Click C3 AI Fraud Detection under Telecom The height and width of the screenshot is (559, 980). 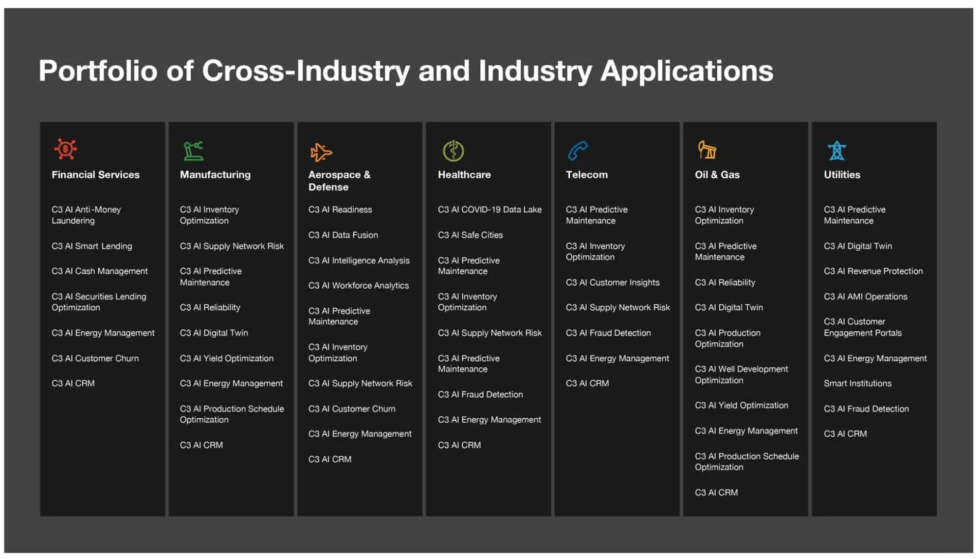(608, 333)
